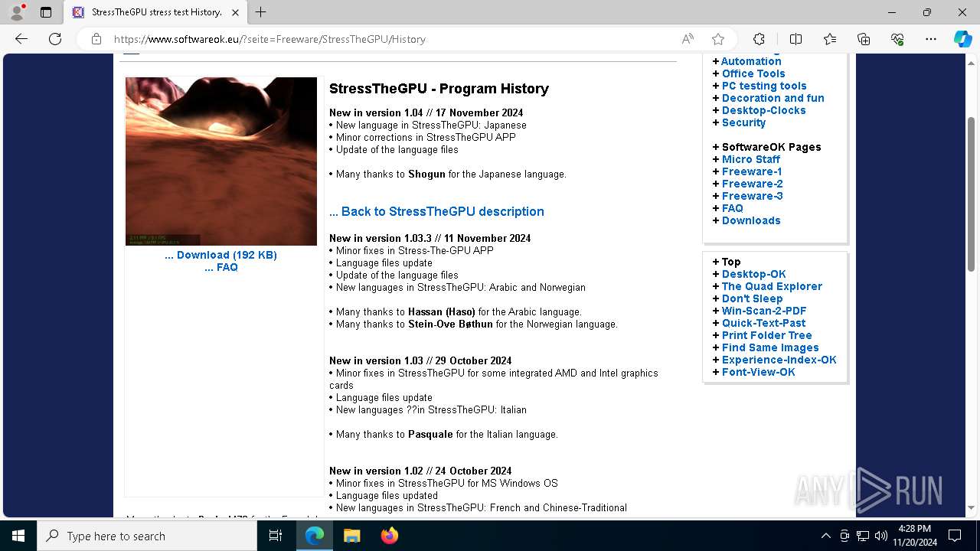The image size is (980, 551).
Task: Open the Windows Start menu
Action: tap(18, 536)
